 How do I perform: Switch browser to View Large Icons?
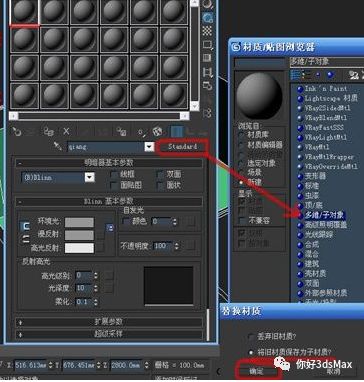tap(330, 75)
